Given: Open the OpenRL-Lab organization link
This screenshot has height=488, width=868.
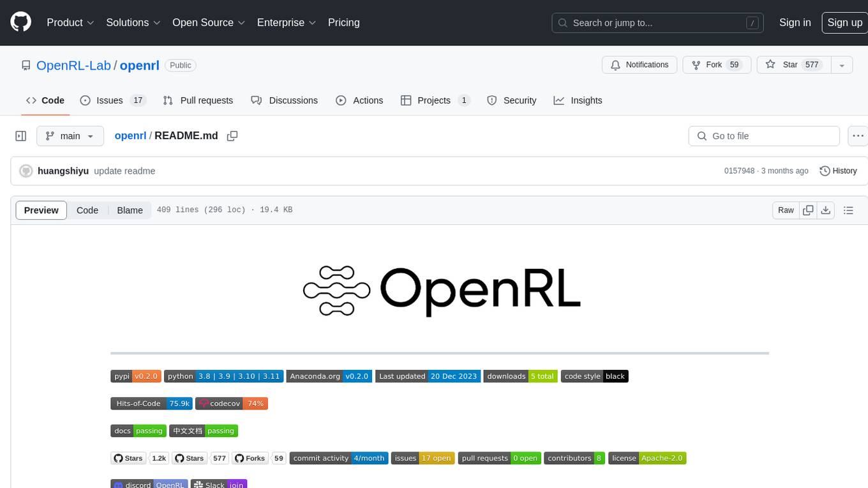Looking at the screenshot, I should click(x=73, y=65).
